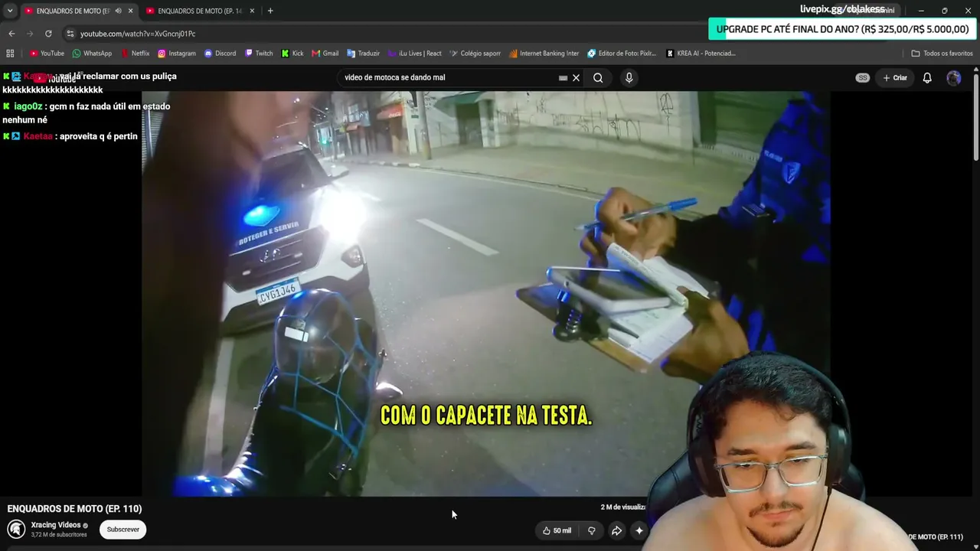
Task: Switch to the first ENQUADROS DE MOTO tab
Action: (73, 11)
